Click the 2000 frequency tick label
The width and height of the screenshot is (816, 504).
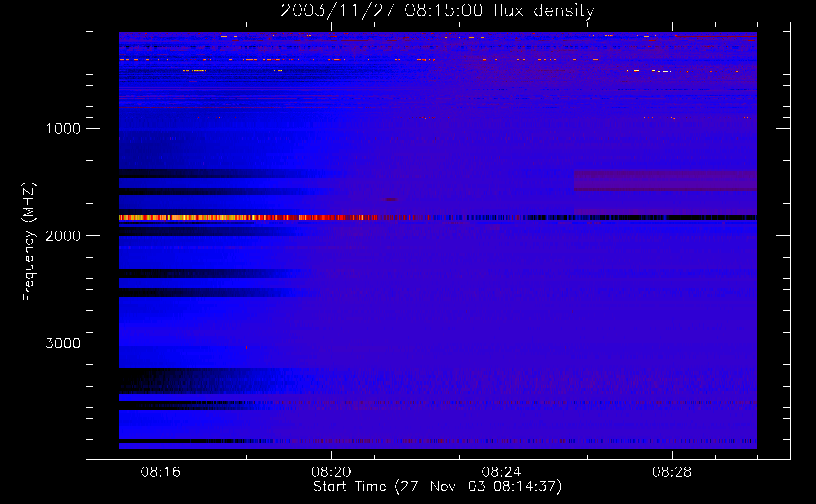63,236
